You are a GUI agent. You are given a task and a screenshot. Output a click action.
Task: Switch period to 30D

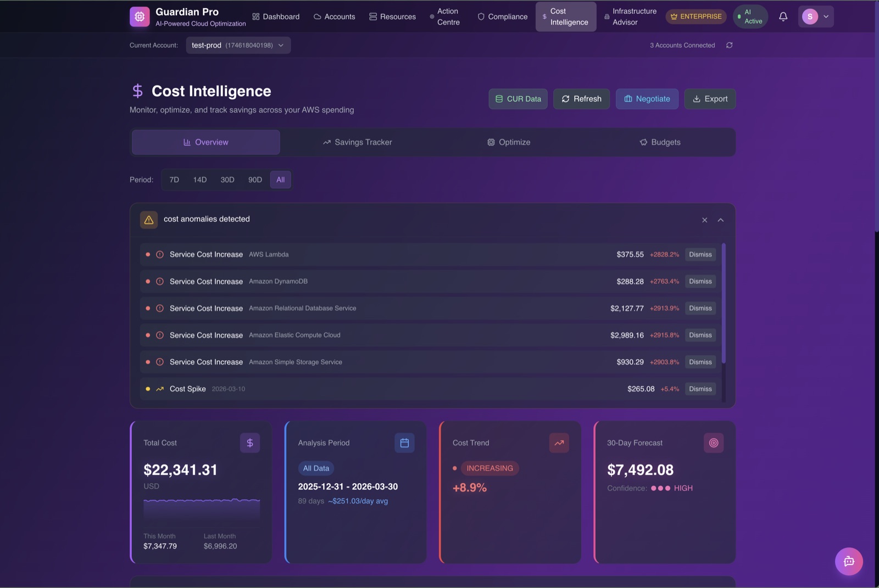227,180
